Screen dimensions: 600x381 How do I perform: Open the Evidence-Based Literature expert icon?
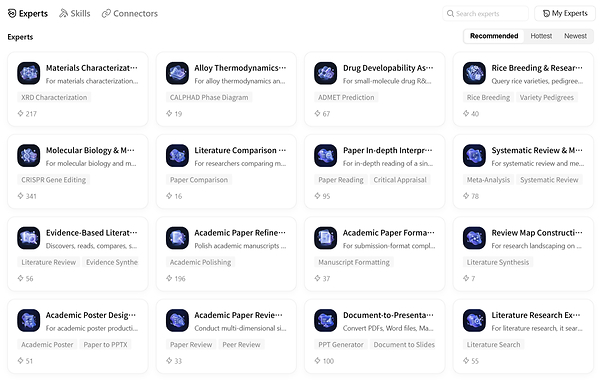point(29,238)
